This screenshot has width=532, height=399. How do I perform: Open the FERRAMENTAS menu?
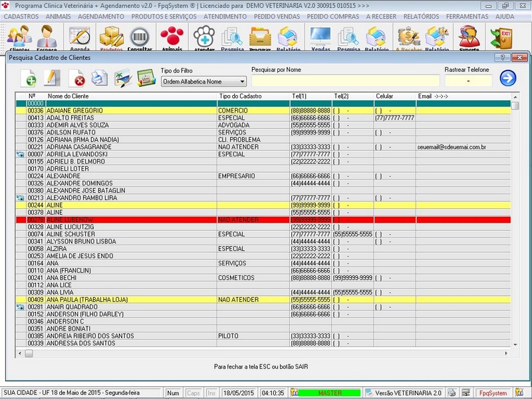point(467,16)
